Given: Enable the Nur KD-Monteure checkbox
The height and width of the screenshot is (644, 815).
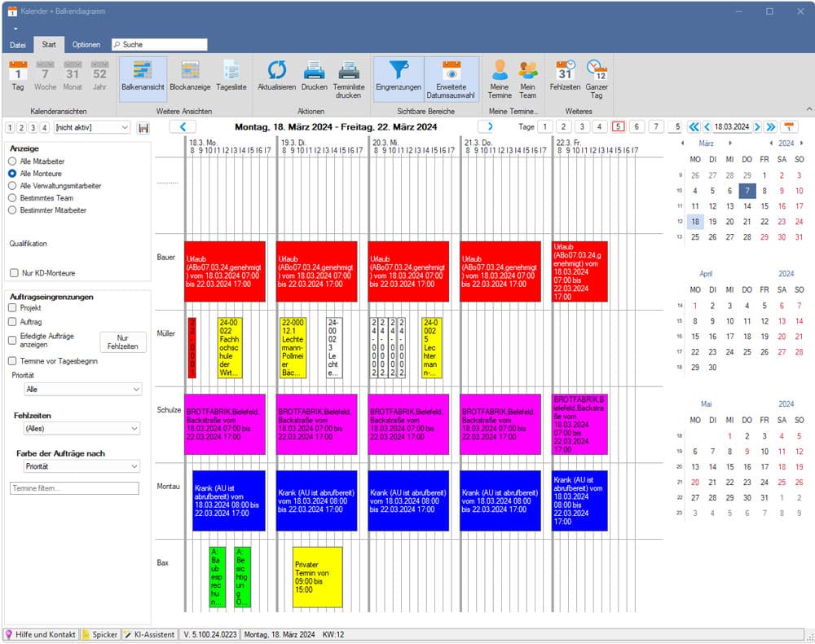Looking at the screenshot, I should click(13, 273).
